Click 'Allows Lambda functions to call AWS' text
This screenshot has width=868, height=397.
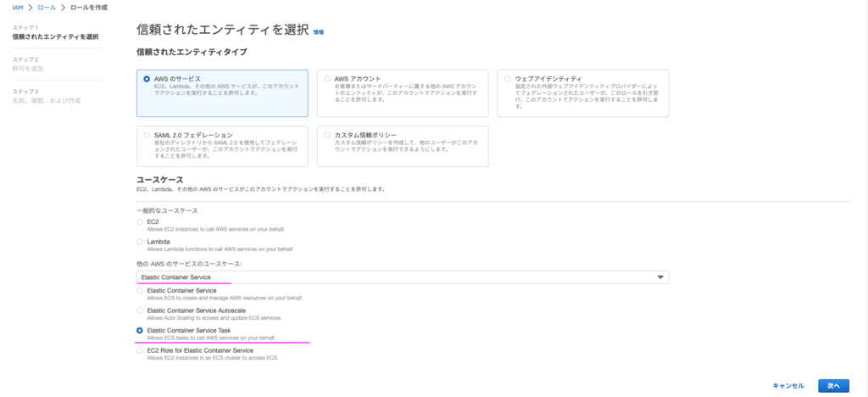[x=220, y=249]
